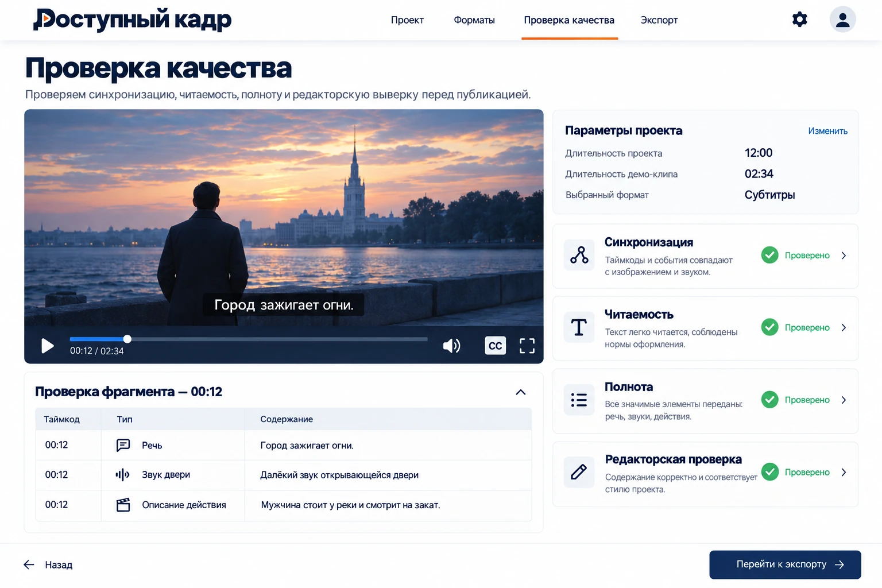The height and width of the screenshot is (588, 882).
Task: Click the Перейти к экспорту button
Action: coord(785,564)
